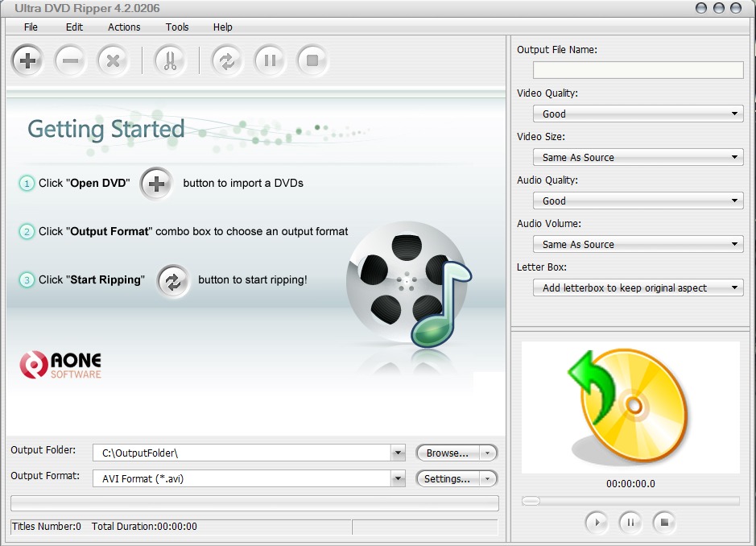Click the ripping progress bar
Screen dimensions: 756x546
[x=254, y=503]
